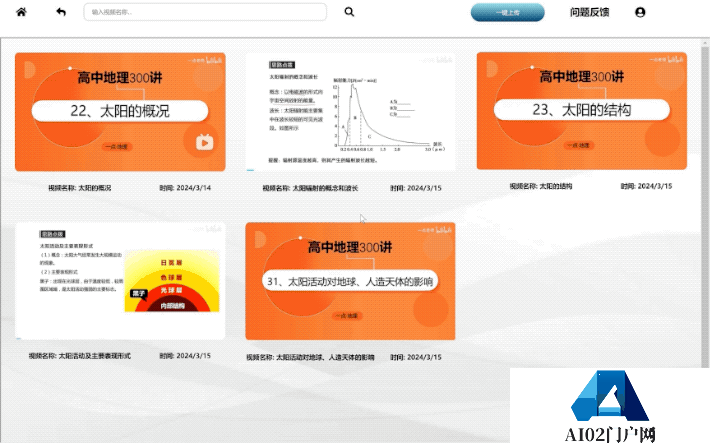The width and height of the screenshot is (710, 443).
Task: Click the text 视频名称: 太阳的概况
Action: [x=80, y=188]
